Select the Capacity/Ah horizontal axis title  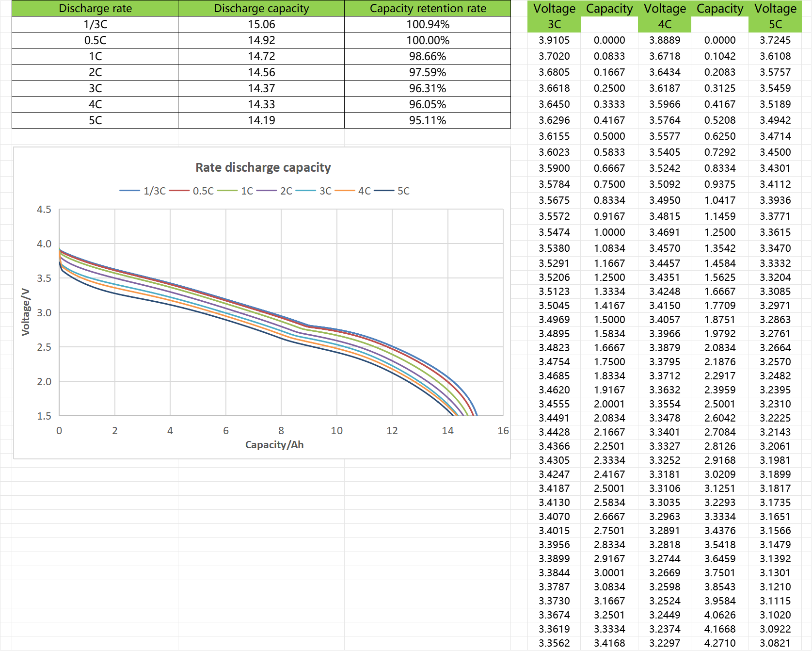tap(274, 445)
